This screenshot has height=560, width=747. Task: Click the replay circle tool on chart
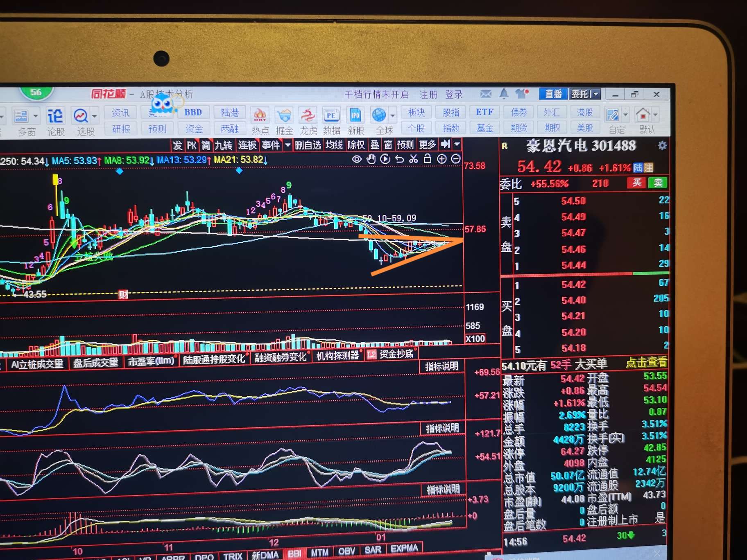(x=385, y=159)
